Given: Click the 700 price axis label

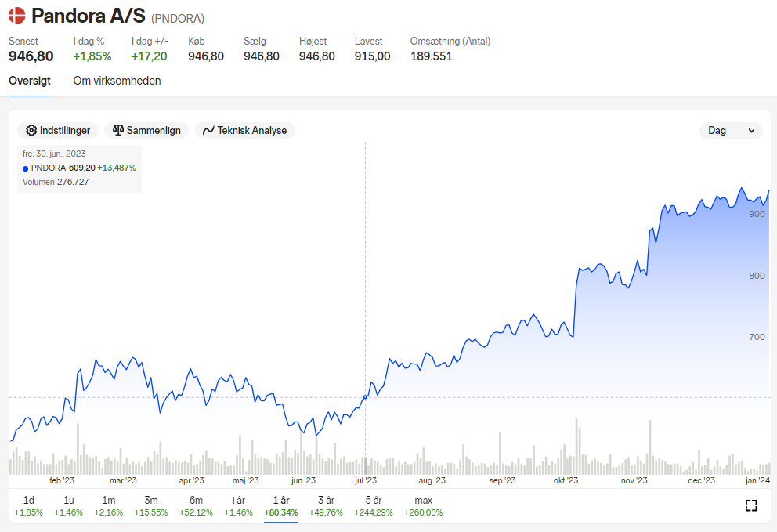Looking at the screenshot, I should [x=757, y=337].
